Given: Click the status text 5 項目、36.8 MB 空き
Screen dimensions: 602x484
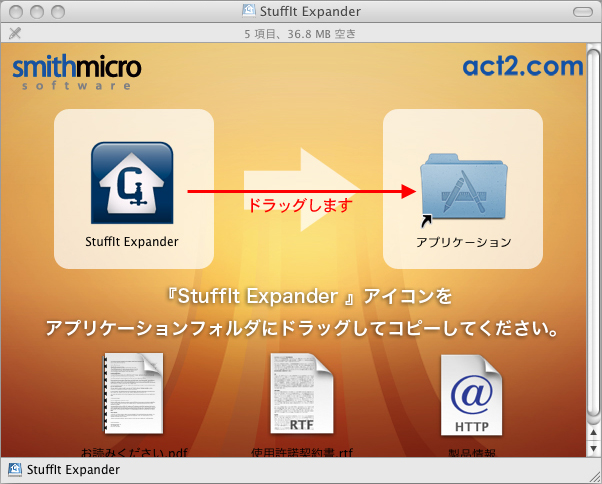Looking at the screenshot, I should [300, 34].
